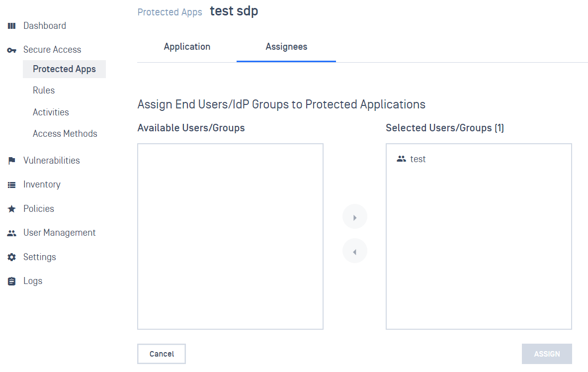Open Access Methods submenu item
588x372 pixels.
pyautogui.click(x=65, y=134)
